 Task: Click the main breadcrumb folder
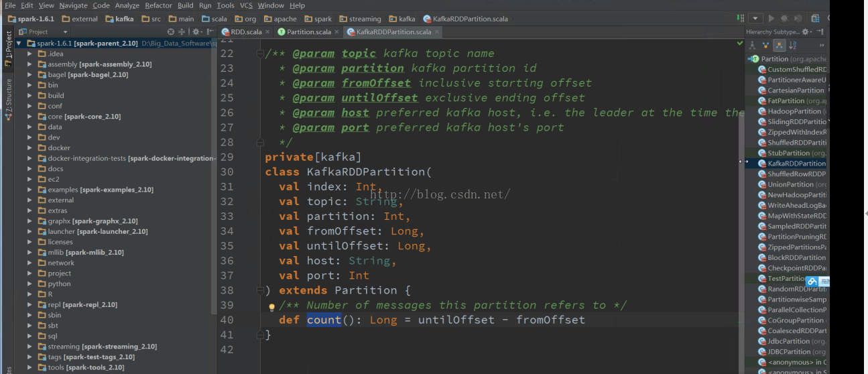click(181, 19)
